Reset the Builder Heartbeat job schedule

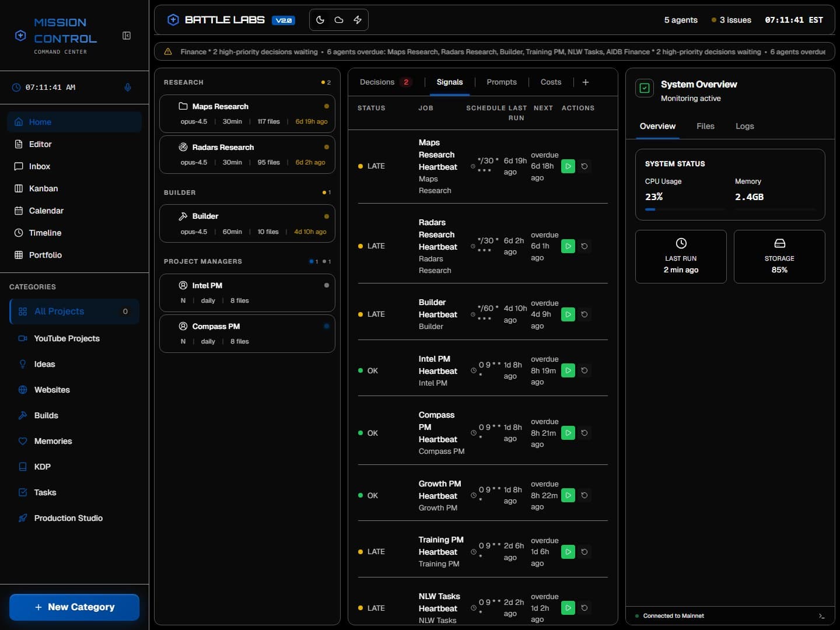tap(584, 314)
